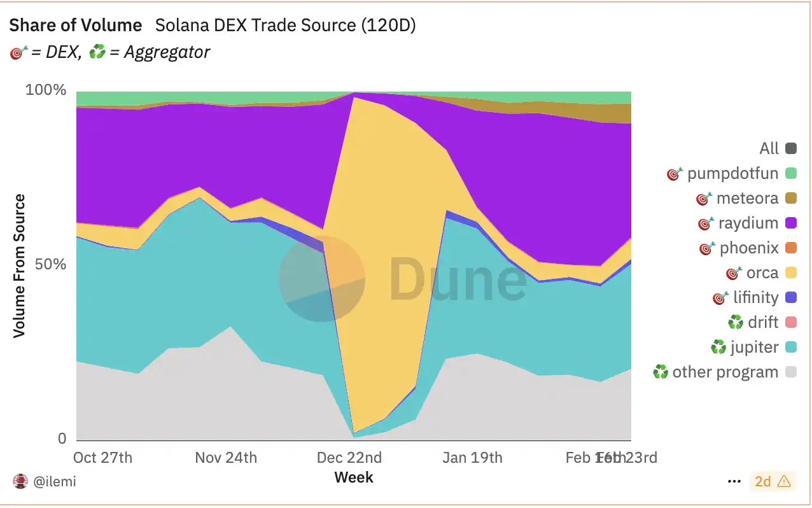Toggle the All series legend entry
The image size is (812, 508).
tap(791, 149)
